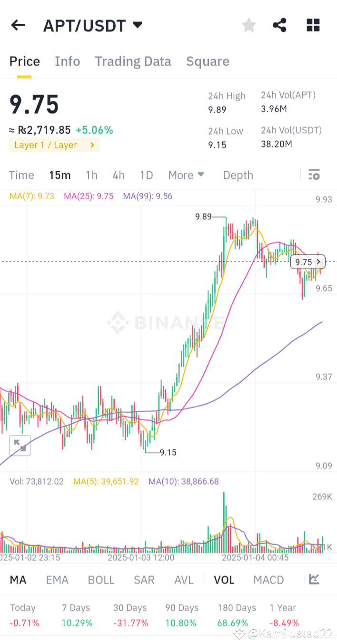Open the share icon
This screenshot has width=337, height=644.
pyautogui.click(x=279, y=25)
